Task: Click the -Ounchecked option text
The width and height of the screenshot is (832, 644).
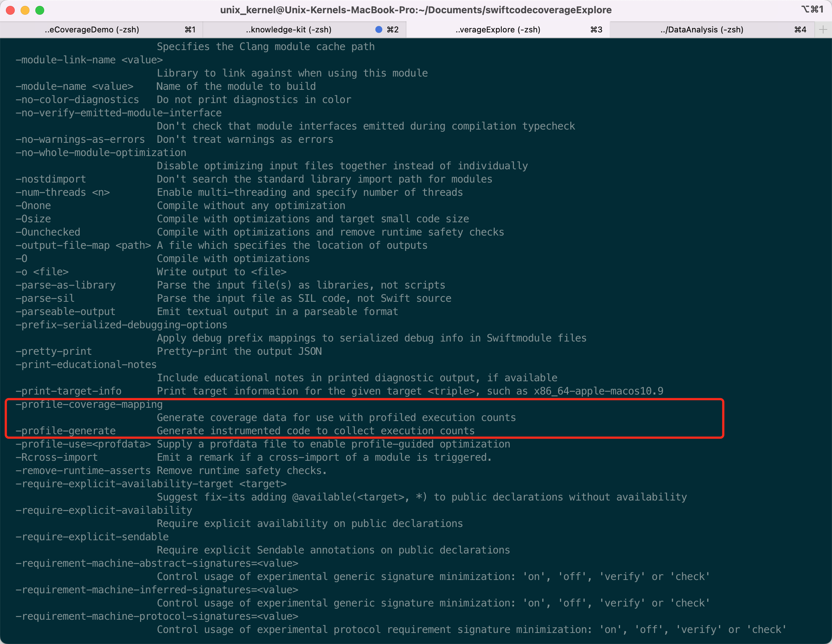Action: pos(48,232)
